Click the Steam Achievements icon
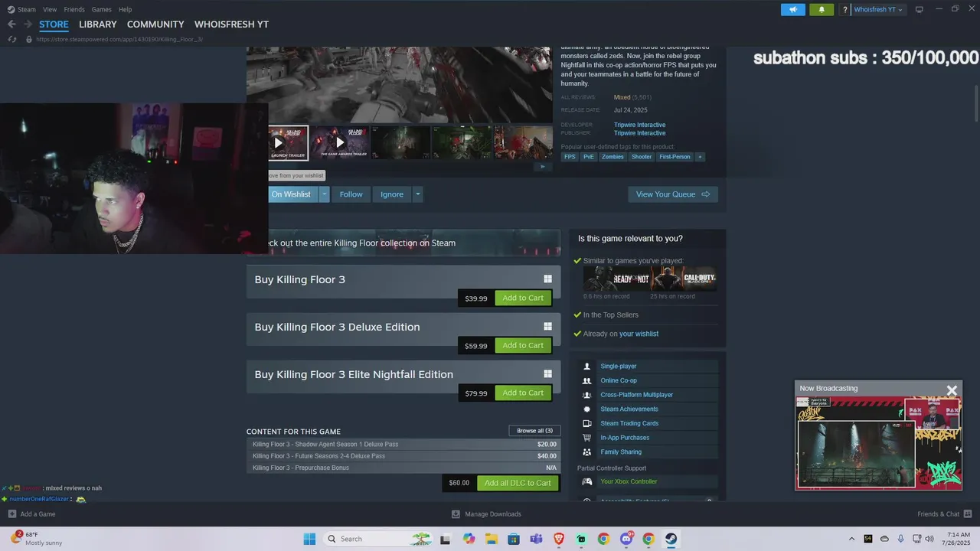980x551 pixels. pos(586,409)
